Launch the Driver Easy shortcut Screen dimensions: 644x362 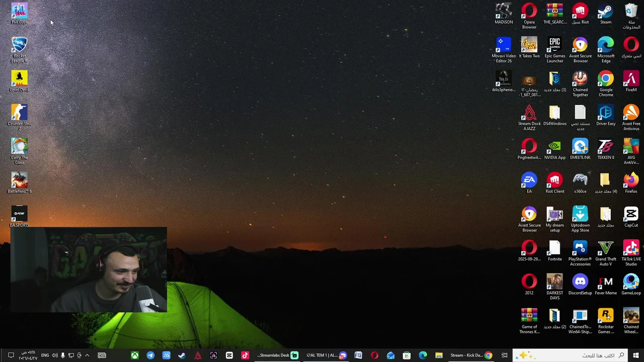coord(606,115)
